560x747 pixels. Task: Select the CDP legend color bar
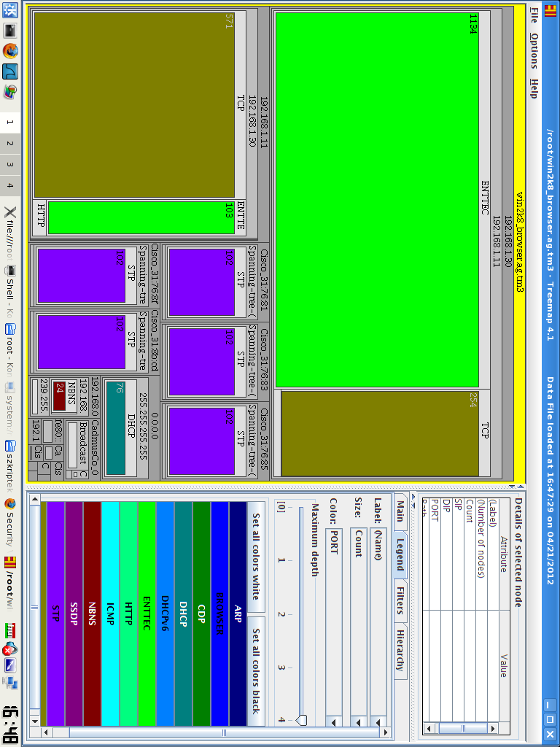201,613
